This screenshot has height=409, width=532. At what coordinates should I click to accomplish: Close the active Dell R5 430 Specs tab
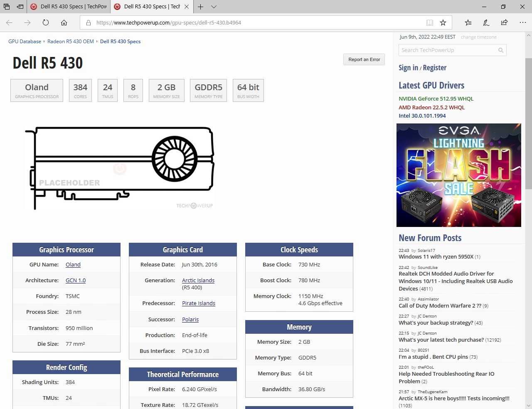click(x=187, y=7)
